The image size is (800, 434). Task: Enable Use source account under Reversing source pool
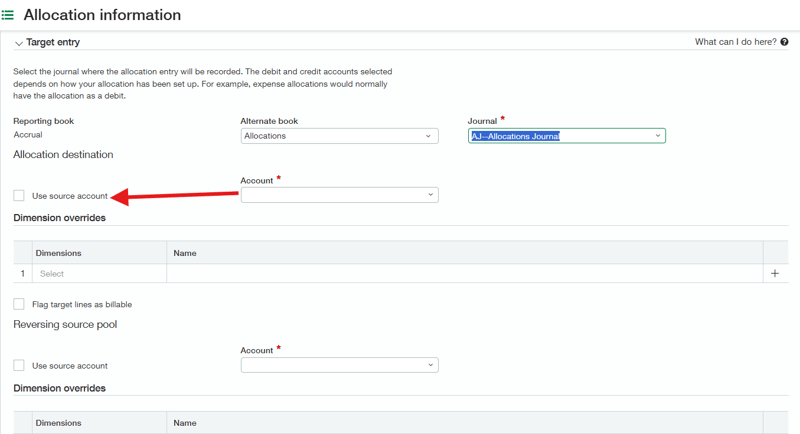(x=19, y=366)
